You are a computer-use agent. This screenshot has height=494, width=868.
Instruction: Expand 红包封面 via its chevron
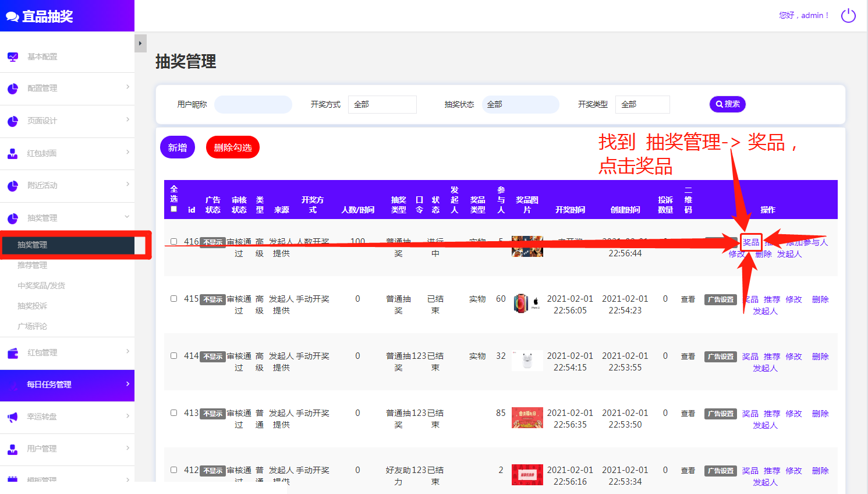(x=128, y=152)
